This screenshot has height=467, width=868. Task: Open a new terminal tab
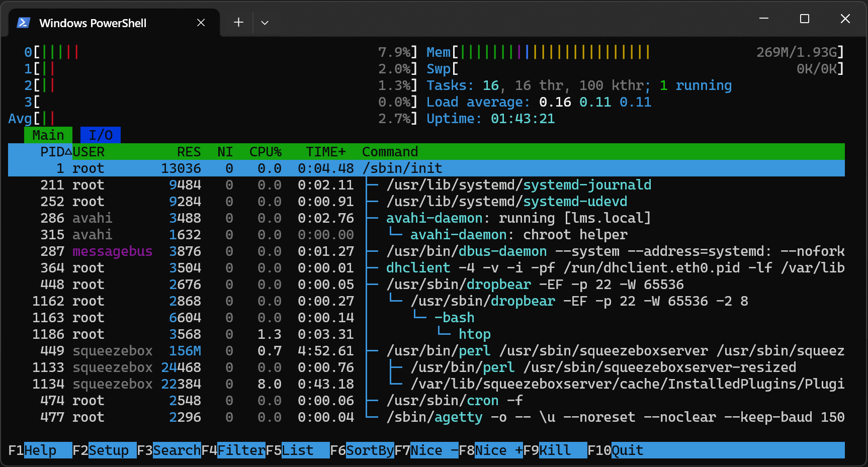pyautogui.click(x=238, y=23)
